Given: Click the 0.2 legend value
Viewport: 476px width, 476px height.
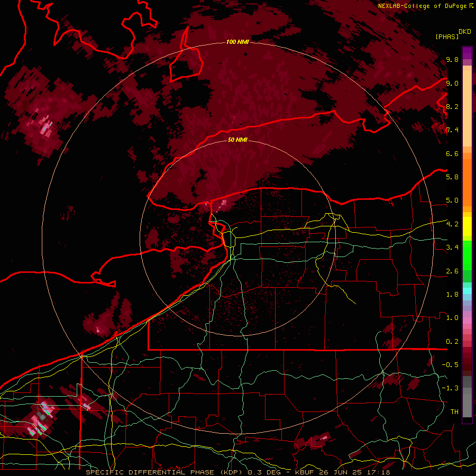Looking at the screenshot, I should click(x=452, y=342).
